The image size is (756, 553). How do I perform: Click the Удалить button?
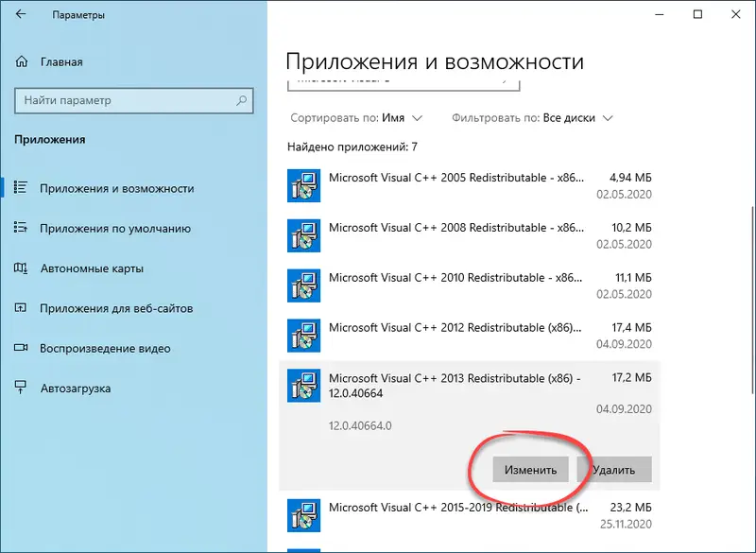pos(614,470)
